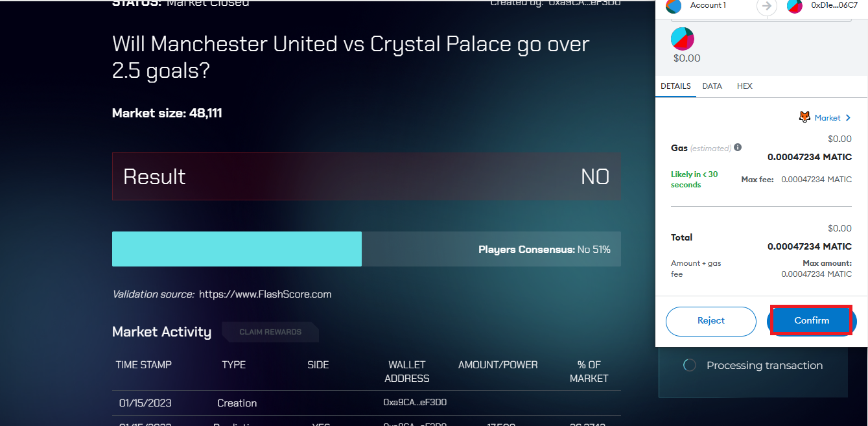Confirm the MetaMask transaction
Image resolution: width=868 pixels, height=426 pixels.
tap(812, 320)
